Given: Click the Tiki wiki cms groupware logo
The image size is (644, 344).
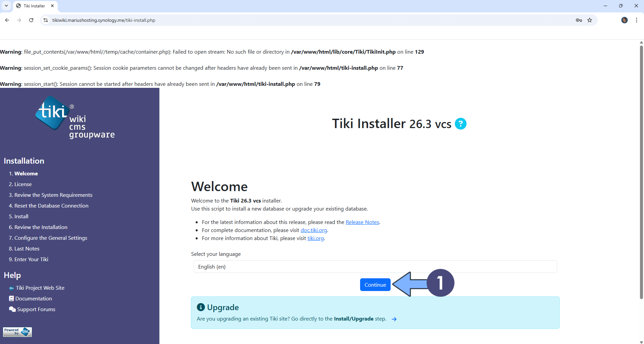Looking at the screenshot, I should coord(75,117).
